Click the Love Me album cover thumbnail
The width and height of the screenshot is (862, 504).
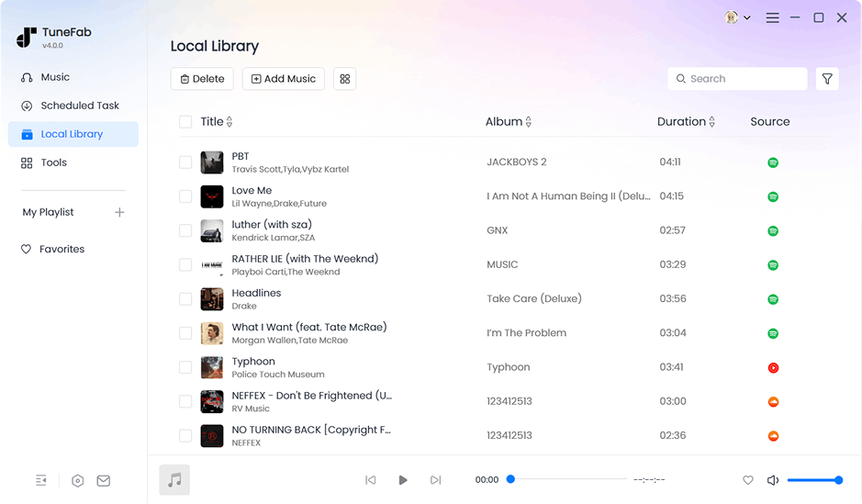pyautogui.click(x=212, y=196)
